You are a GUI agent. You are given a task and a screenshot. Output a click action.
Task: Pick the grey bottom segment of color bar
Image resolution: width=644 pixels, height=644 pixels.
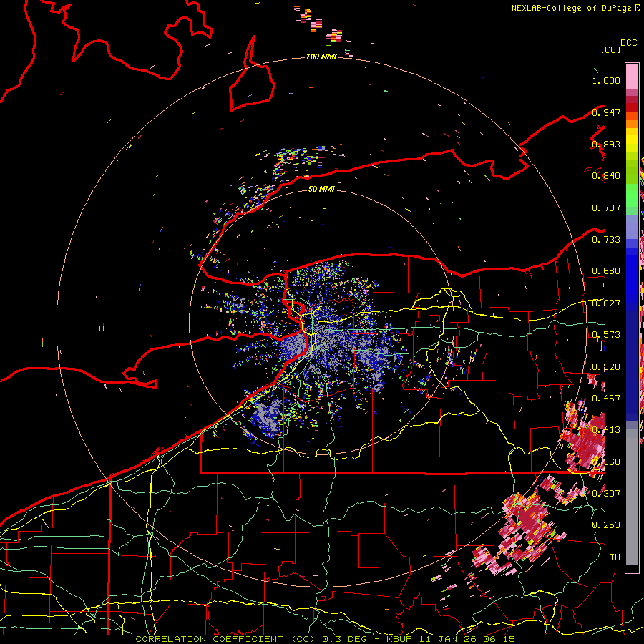632,497
